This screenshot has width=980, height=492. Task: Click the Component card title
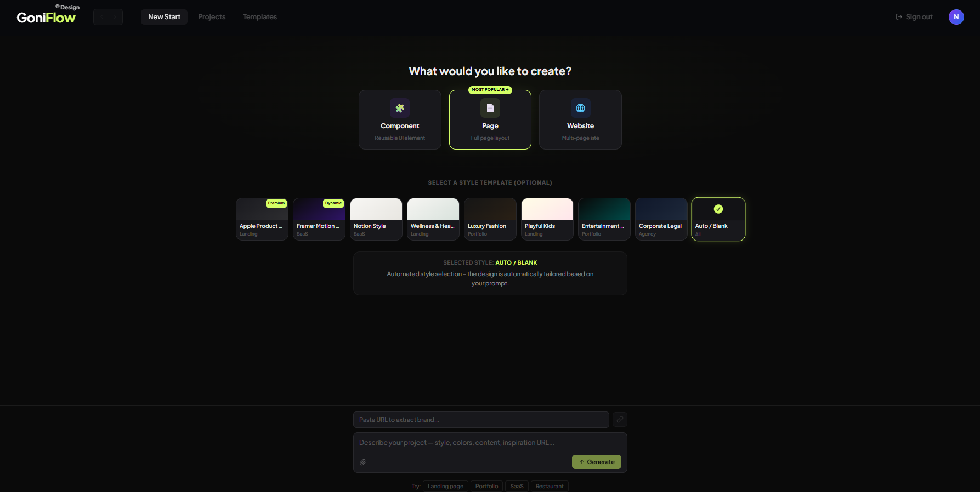tap(400, 126)
